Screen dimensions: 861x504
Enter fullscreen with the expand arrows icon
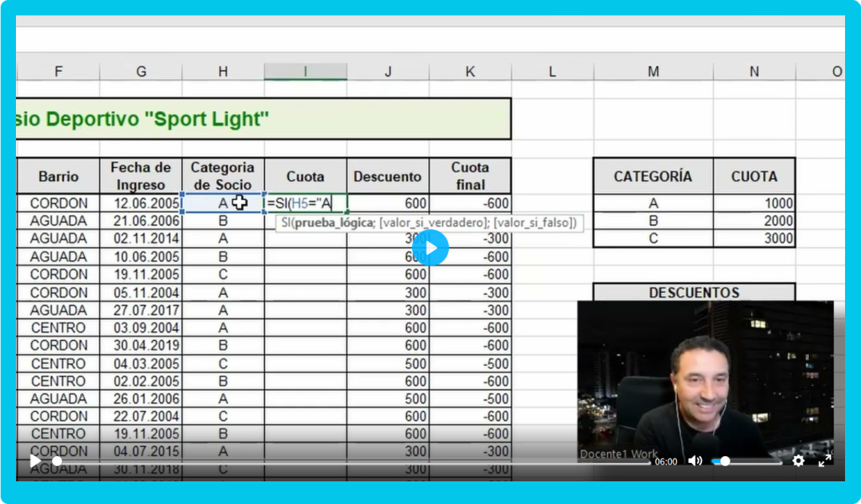(x=825, y=460)
